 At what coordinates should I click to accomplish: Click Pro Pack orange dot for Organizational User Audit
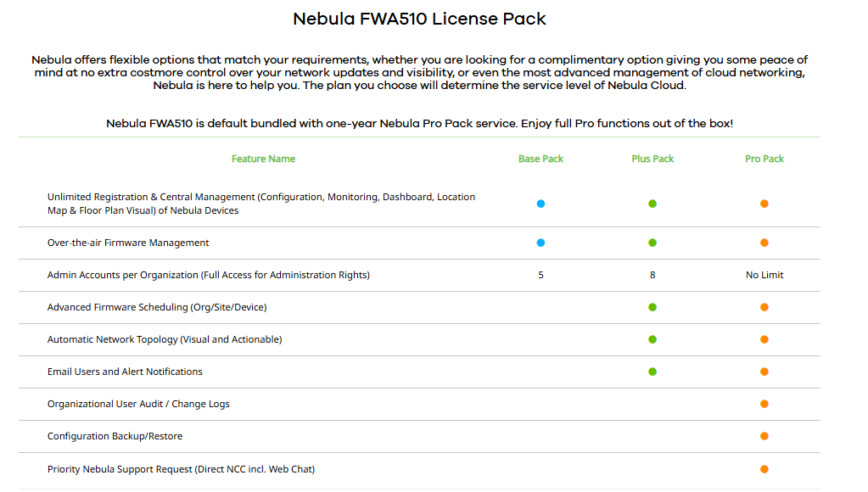pos(764,404)
